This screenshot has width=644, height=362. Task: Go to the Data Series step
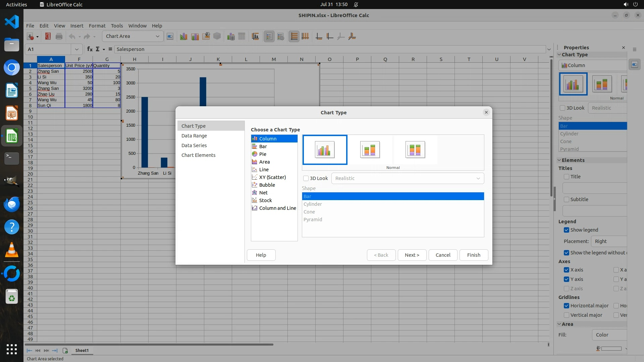point(194,145)
